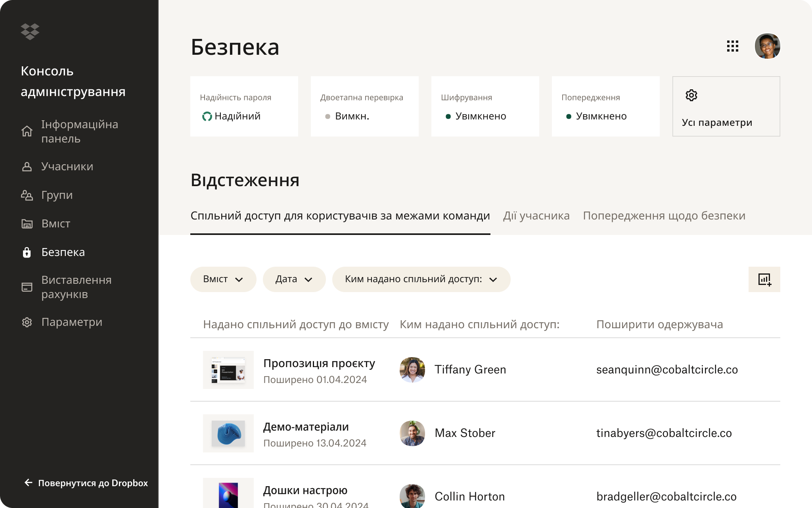Click Tiffany Green's avatar
This screenshot has width=812, height=508.
click(x=412, y=369)
